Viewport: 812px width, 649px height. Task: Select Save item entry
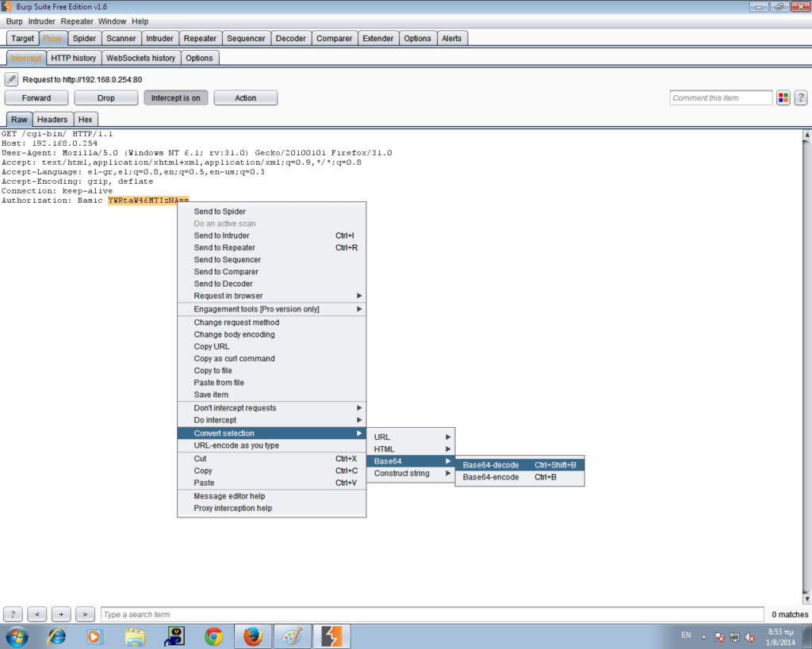(x=271, y=395)
